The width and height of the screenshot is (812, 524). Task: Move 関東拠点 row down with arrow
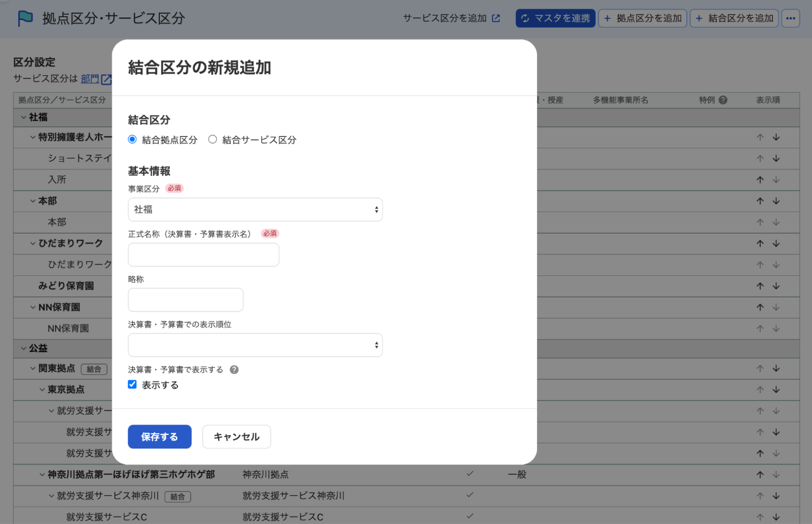776,369
